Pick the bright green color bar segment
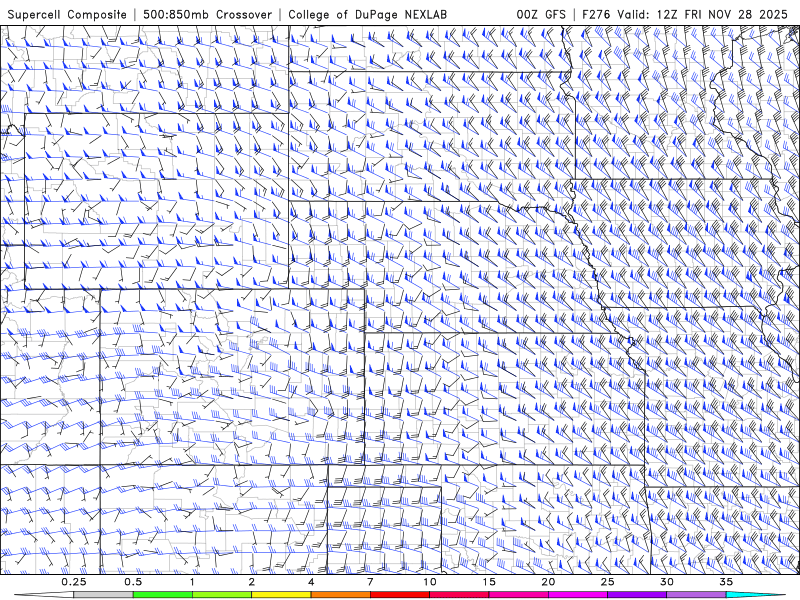The image size is (800, 600). pyautogui.click(x=163, y=595)
